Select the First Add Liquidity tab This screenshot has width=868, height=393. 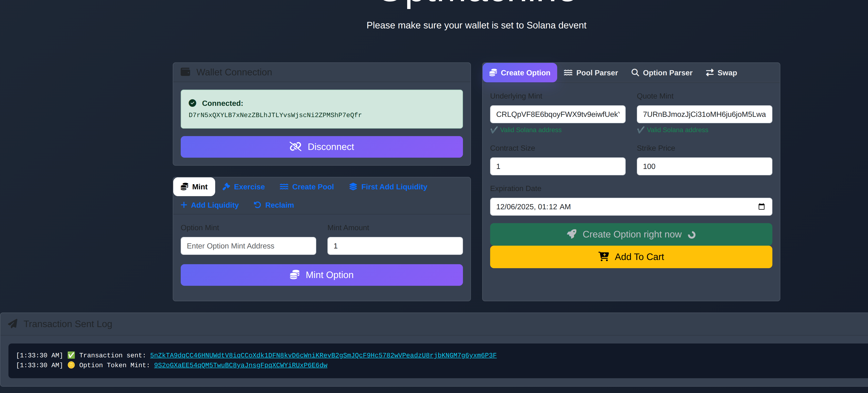click(x=388, y=187)
